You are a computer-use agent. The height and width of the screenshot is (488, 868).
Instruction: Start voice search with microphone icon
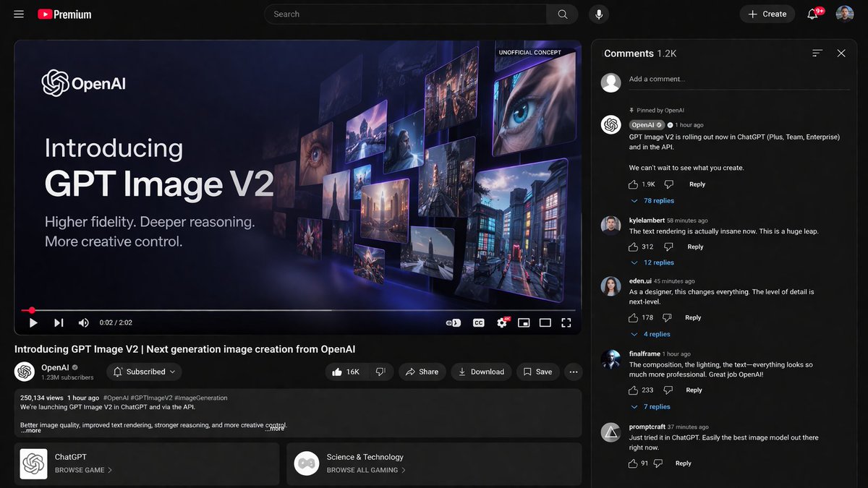coord(599,14)
